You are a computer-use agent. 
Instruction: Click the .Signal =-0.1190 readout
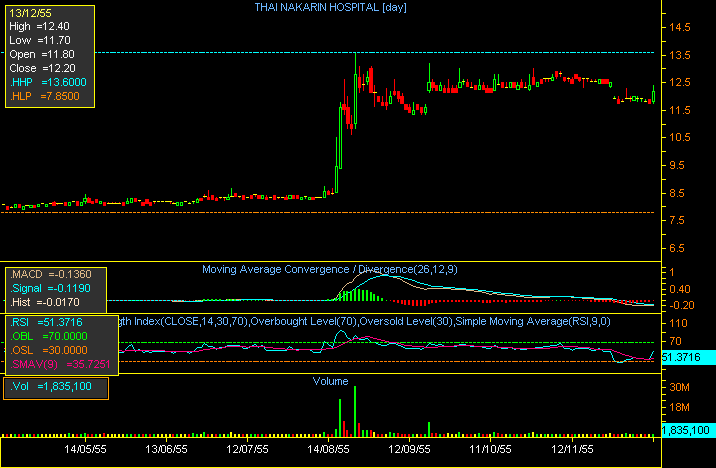coord(50,289)
